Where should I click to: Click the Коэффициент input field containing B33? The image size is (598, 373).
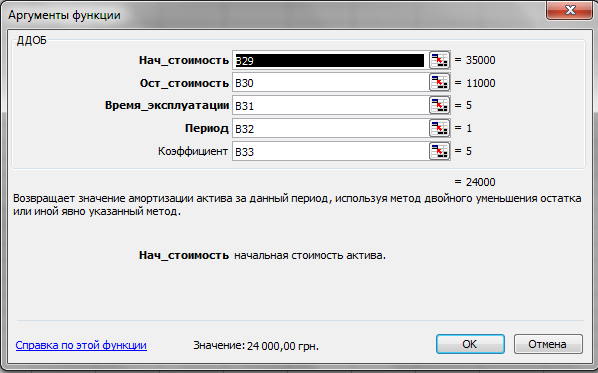(x=330, y=151)
